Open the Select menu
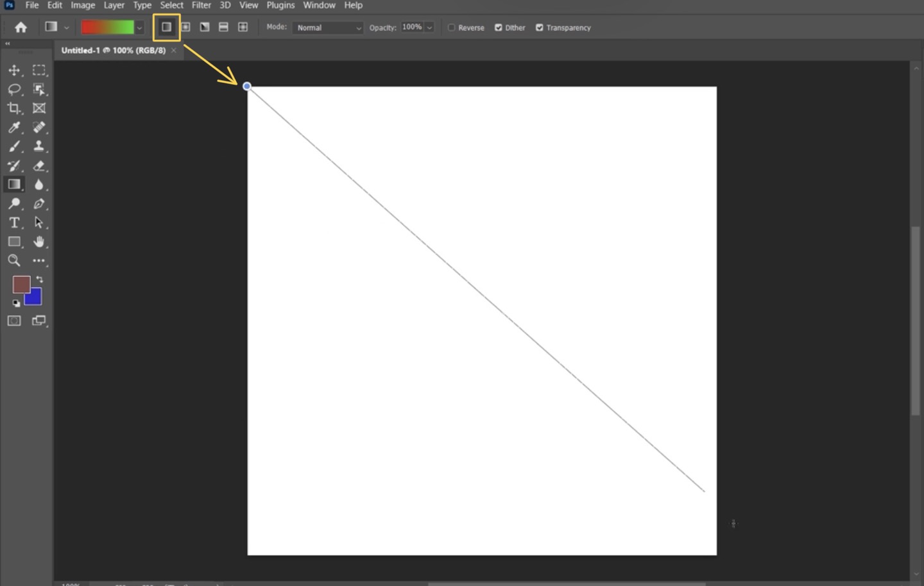 pyautogui.click(x=171, y=5)
